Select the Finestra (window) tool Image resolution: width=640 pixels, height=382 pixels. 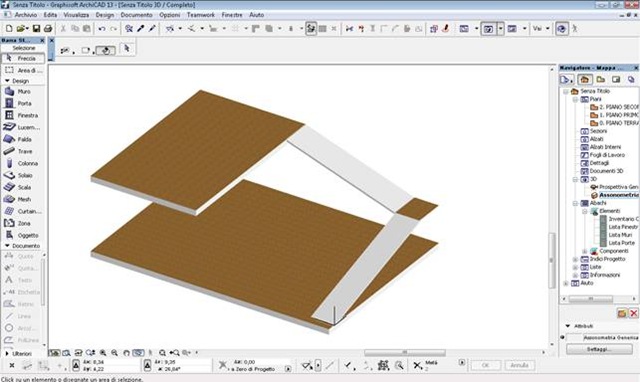point(22,115)
